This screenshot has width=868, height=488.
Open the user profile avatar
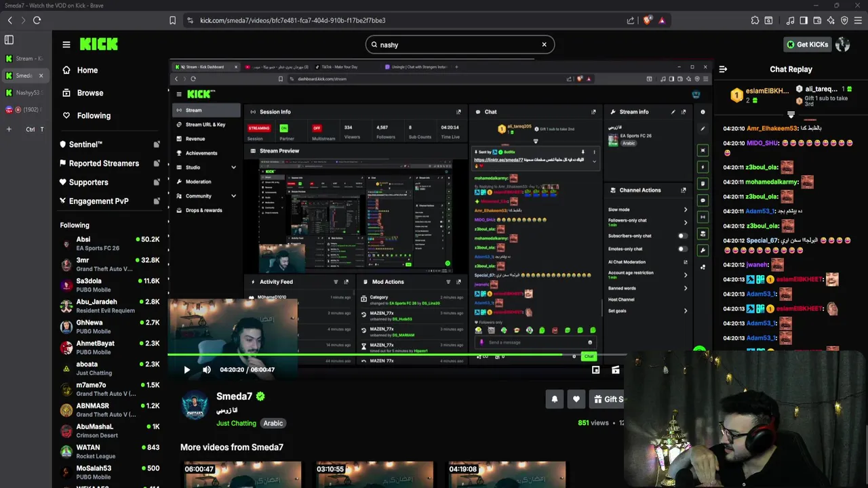[x=843, y=45]
